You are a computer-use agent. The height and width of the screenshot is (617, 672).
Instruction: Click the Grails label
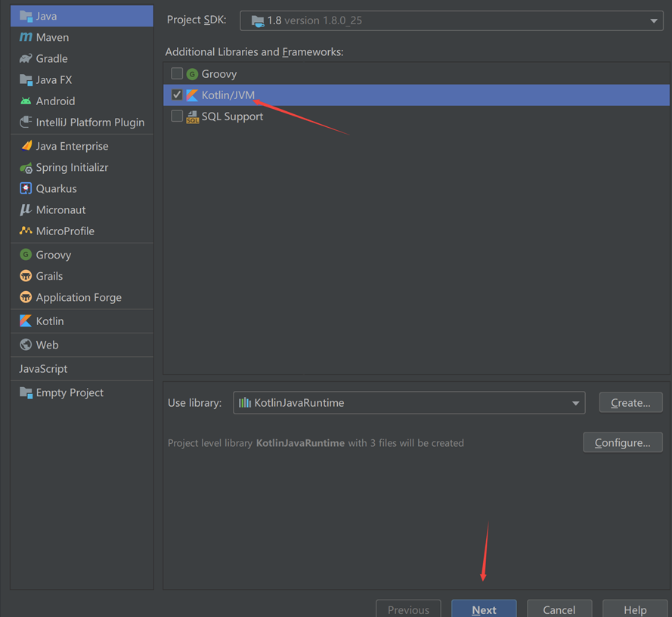(49, 276)
